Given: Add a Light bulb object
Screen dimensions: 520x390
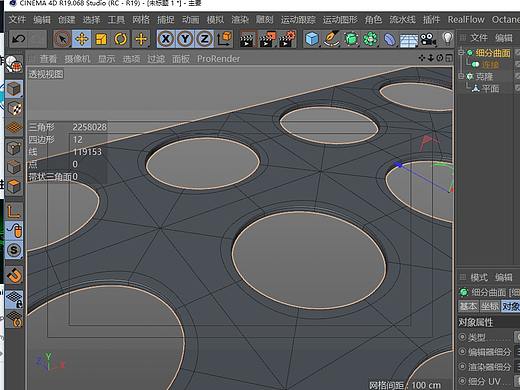Looking at the screenshot, I should [447, 39].
